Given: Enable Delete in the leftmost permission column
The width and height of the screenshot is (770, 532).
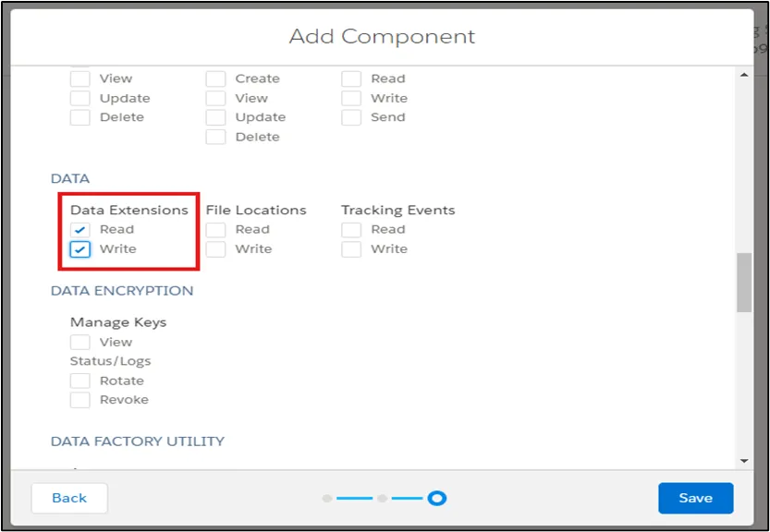Looking at the screenshot, I should pyautogui.click(x=79, y=117).
